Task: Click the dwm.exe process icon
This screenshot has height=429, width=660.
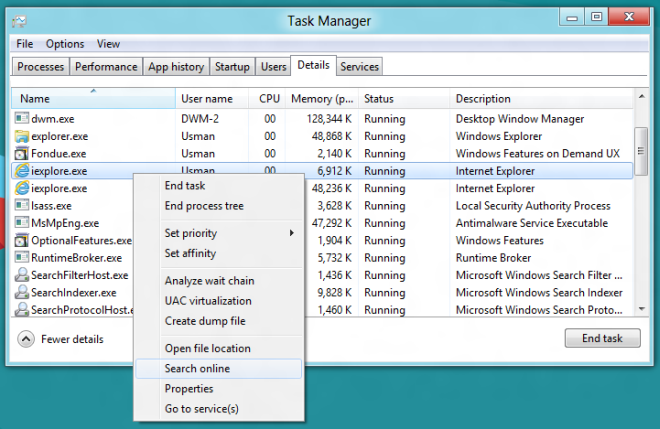Action: [x=21, y=118]
